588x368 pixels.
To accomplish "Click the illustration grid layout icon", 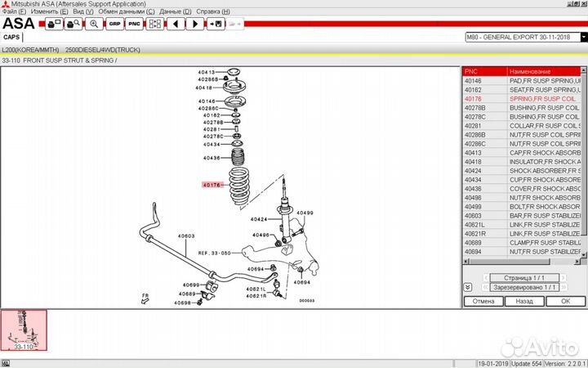I will (155, 25).
